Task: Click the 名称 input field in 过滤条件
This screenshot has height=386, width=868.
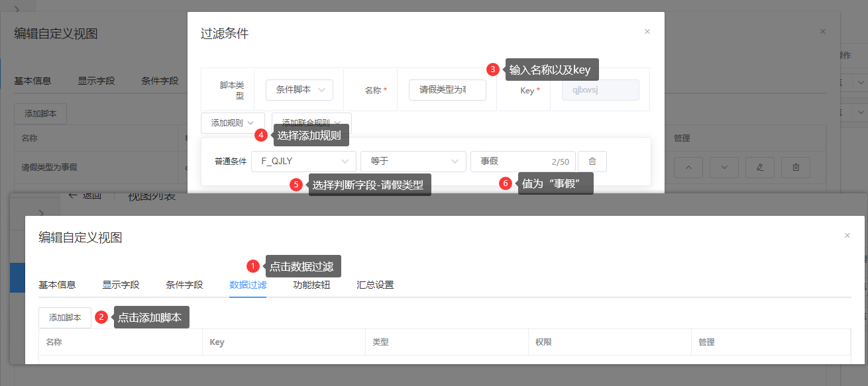Action: [447, 90]
